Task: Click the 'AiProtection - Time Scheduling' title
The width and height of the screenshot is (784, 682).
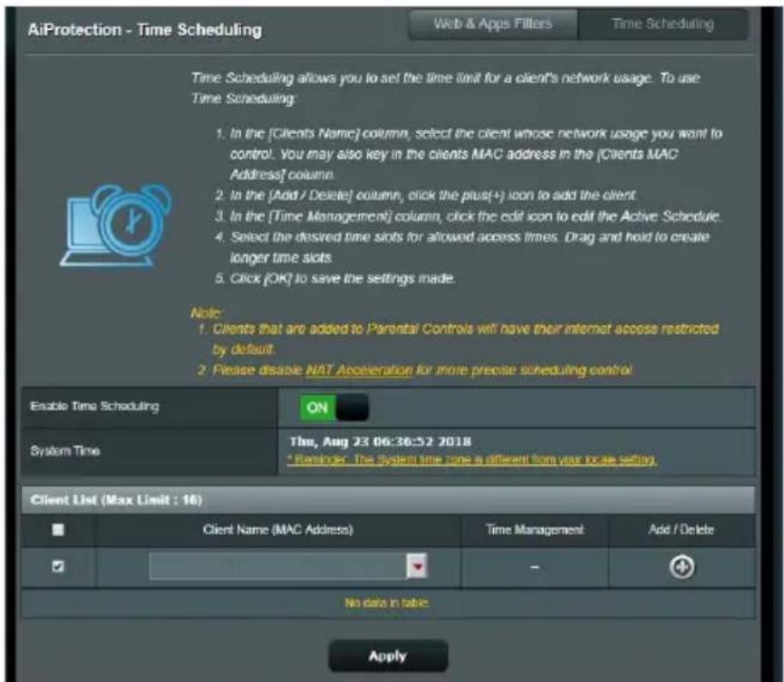Action: click(x=144, y=30)
